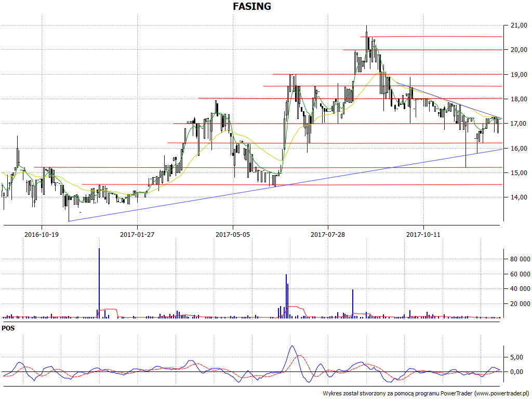The height and width of the screenshot is (399, 532).
Task: Click the 2017-01-27 date label
Action: coord(137,234)
